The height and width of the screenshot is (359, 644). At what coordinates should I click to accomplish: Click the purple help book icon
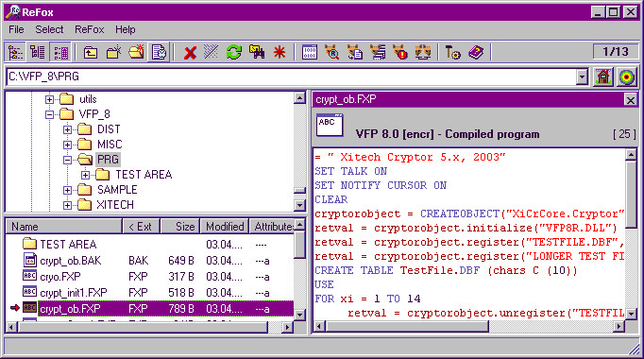point(476,53)
